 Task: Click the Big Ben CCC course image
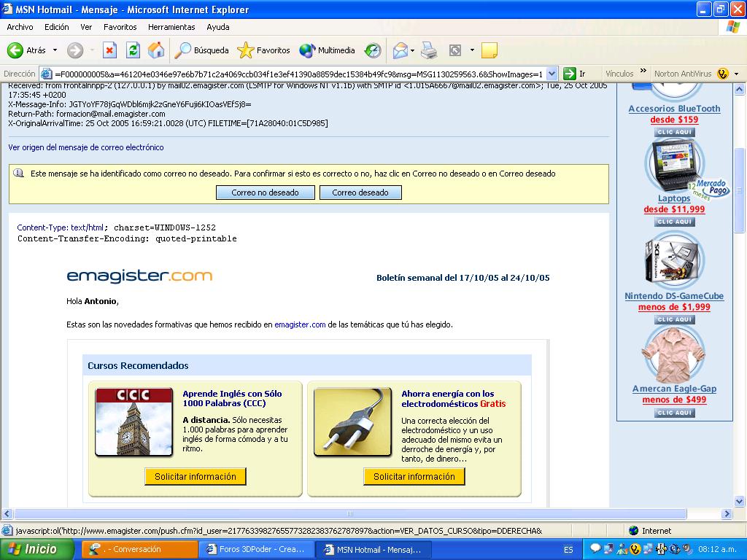pyautogui.click(x=134, y=422)
